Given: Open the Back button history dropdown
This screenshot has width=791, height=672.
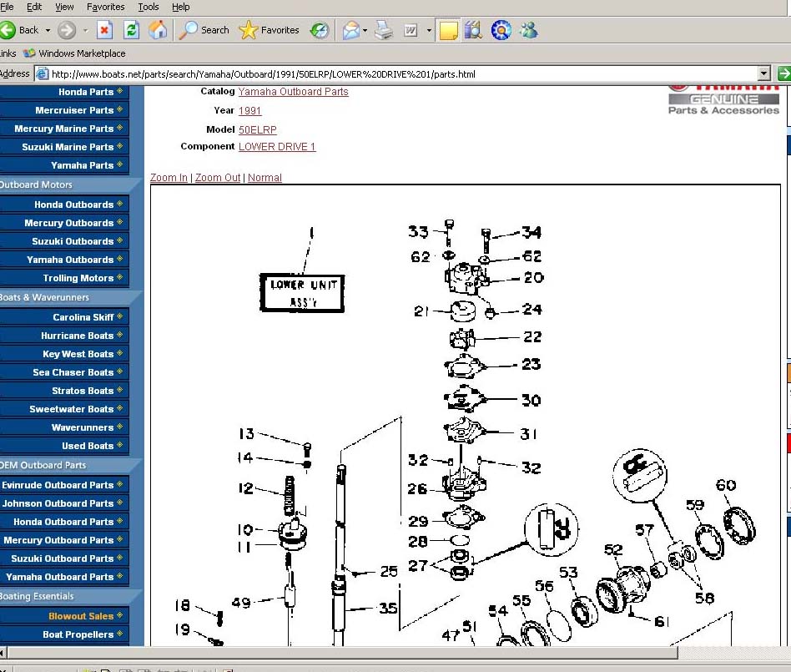Looking at the screenshot, I should pos(48,30).
